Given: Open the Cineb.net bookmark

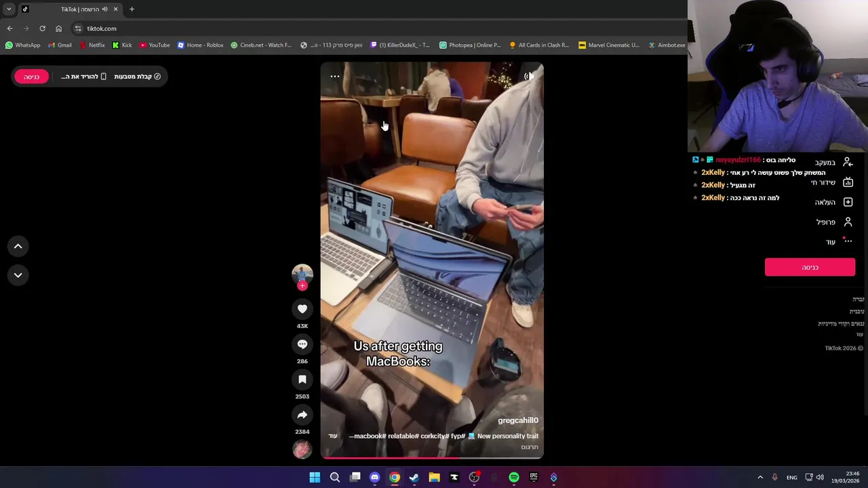Looking at the screenshot, I should pos(261,45).
